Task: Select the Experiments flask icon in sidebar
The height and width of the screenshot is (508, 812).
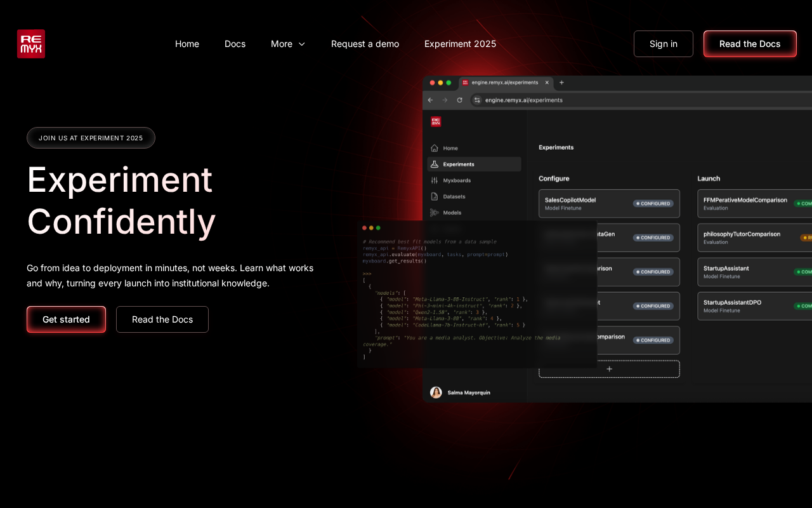Action: click(435, 164)
